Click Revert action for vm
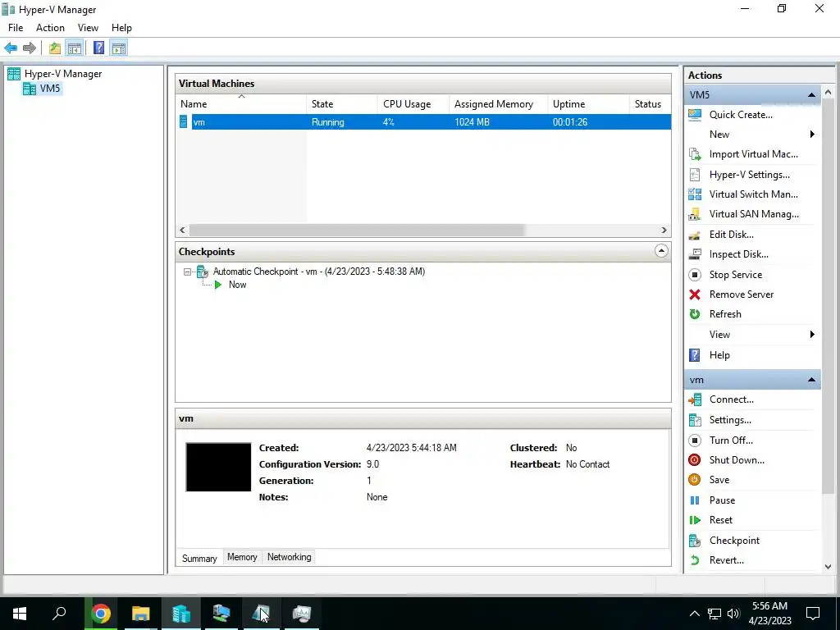 tap(727, 560)
